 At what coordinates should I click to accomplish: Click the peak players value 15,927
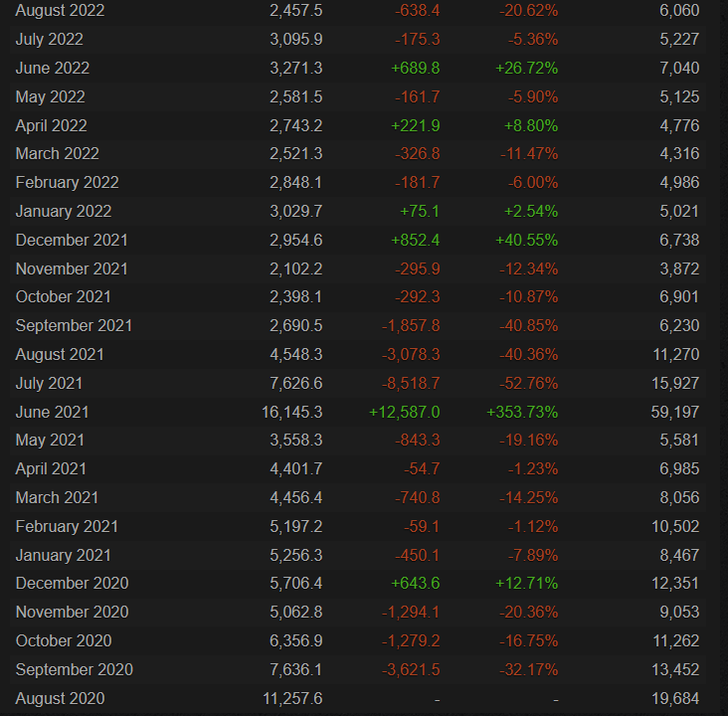click(675, 383)
